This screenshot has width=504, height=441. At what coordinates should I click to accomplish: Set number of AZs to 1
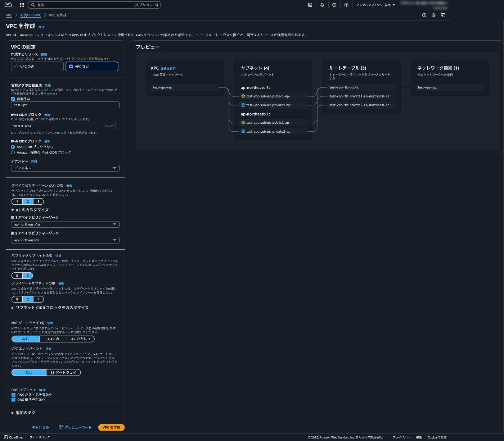[x=17, y=202]
